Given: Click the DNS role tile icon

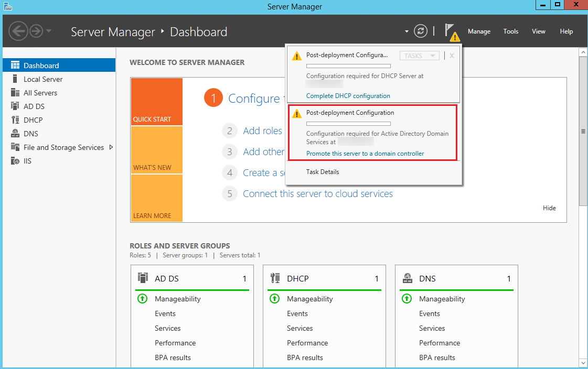Looking at the screenshot, I should [x=407, y=278].
